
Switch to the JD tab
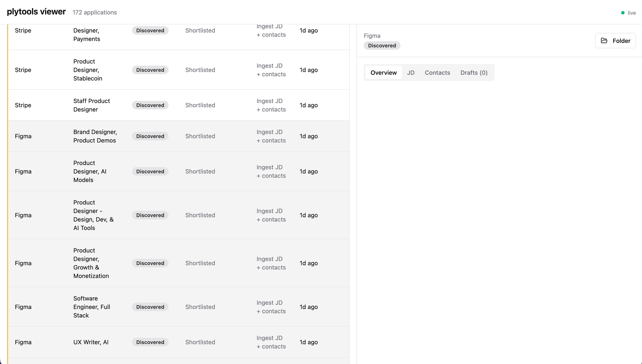click(410, 72)
